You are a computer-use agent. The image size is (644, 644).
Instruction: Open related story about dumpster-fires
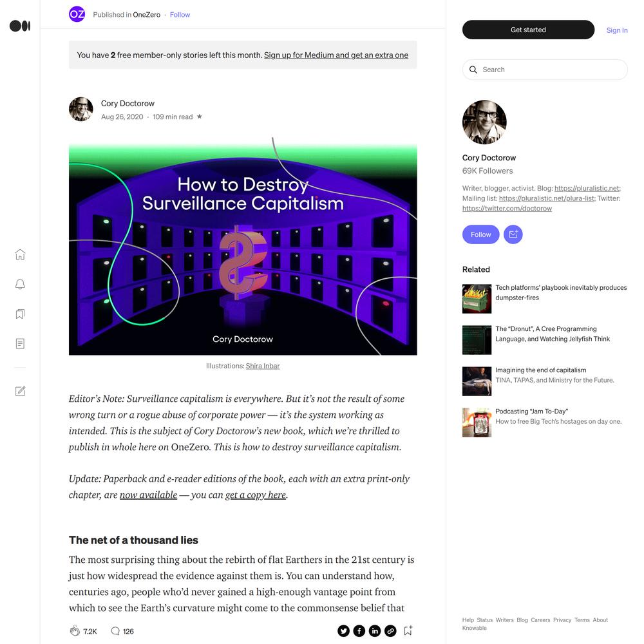(x=561, y=292)
